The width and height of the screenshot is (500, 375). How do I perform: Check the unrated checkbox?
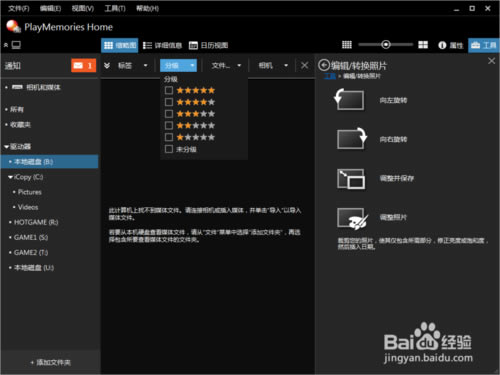tap(169, 149)
